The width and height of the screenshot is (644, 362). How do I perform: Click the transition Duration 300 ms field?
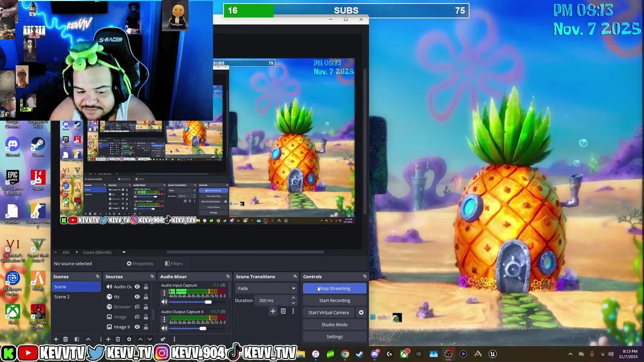coord(273,301)
